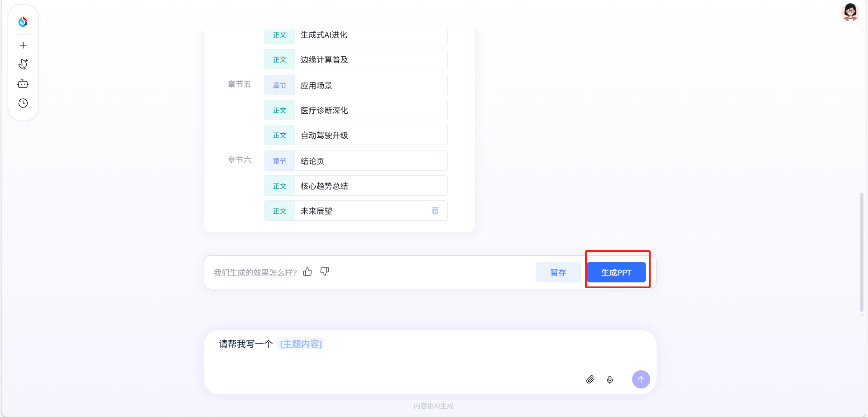Click the thumbs down feedback icon
Screen dimensions: 868x417
(325, 272)
